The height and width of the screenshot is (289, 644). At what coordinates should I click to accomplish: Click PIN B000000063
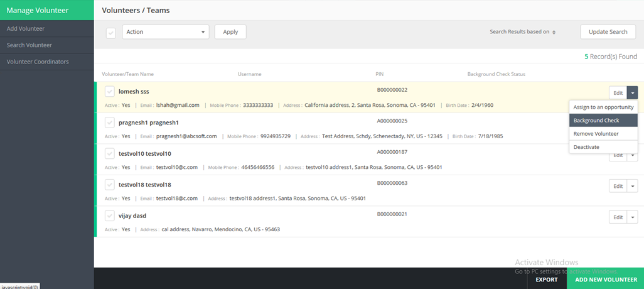(392, 183)
